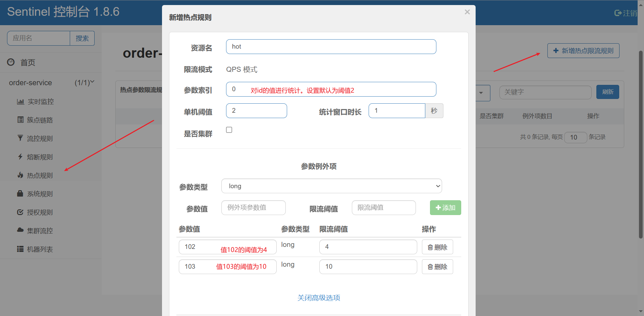Screen dimensions: 644x316
Task: Click the lightning bolt icon for 熔断规则
Action: (x=20, y=157)
